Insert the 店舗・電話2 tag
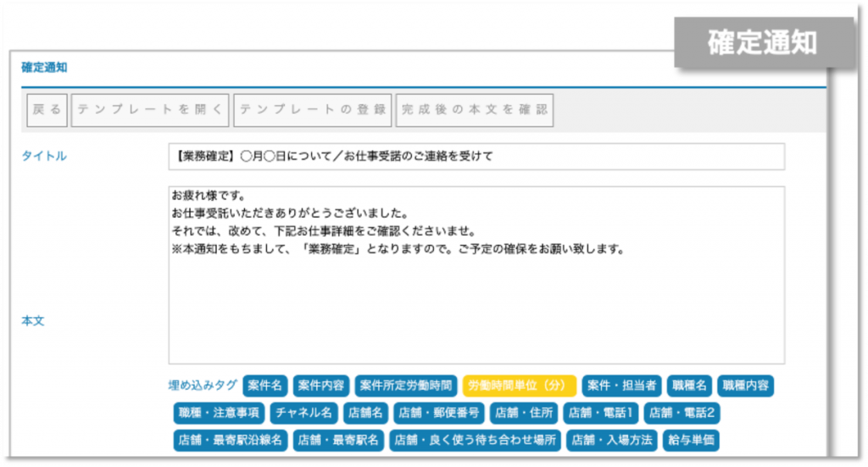Screen dimensions: 868x467 pos(683,414)
